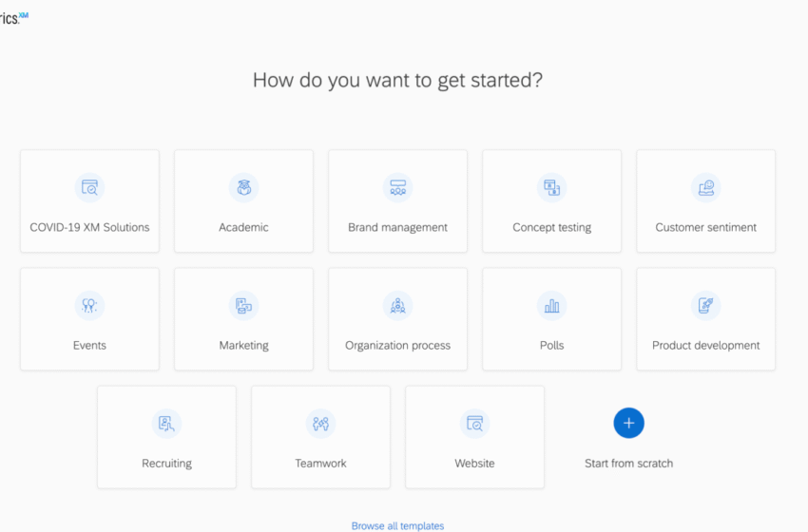The width and height of the screenshot is (808, 532).
Task: Click the 'Start from scratch' text label
Action: click(x=628, y=464)
